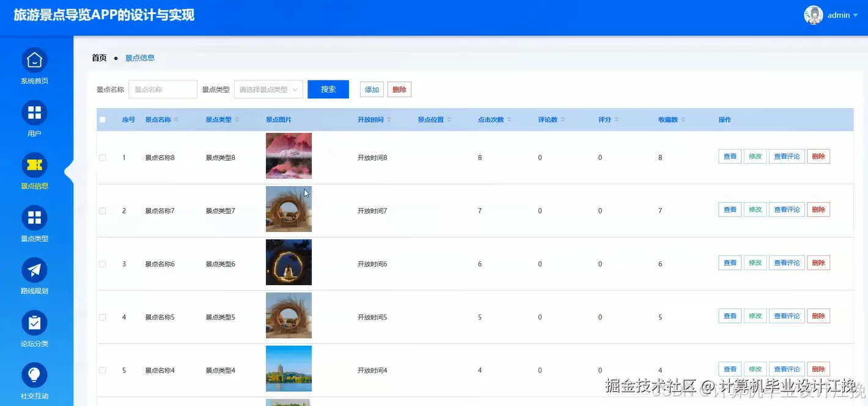Expand the admin user menu arrow

pyautogui.click(x=855, y=15)
